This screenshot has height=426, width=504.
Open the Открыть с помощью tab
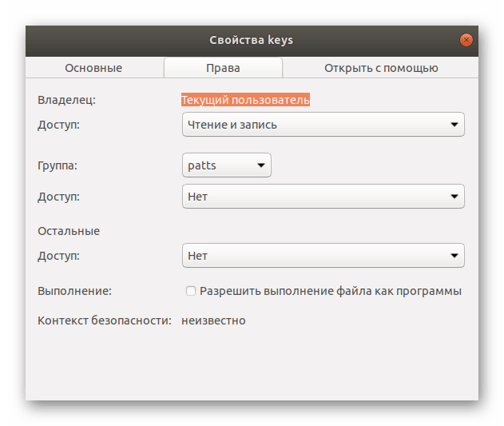click(381, 68)
